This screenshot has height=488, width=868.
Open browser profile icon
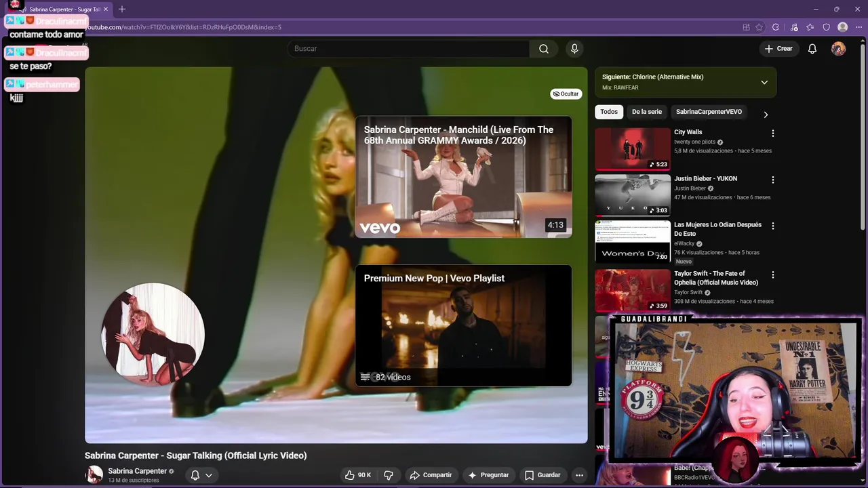pos(842,27)
